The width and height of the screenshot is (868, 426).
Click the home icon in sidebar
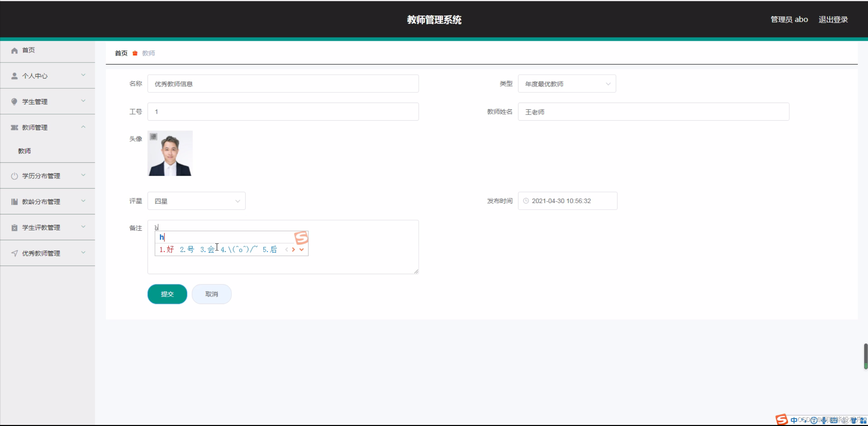click(x=14, y=51)
